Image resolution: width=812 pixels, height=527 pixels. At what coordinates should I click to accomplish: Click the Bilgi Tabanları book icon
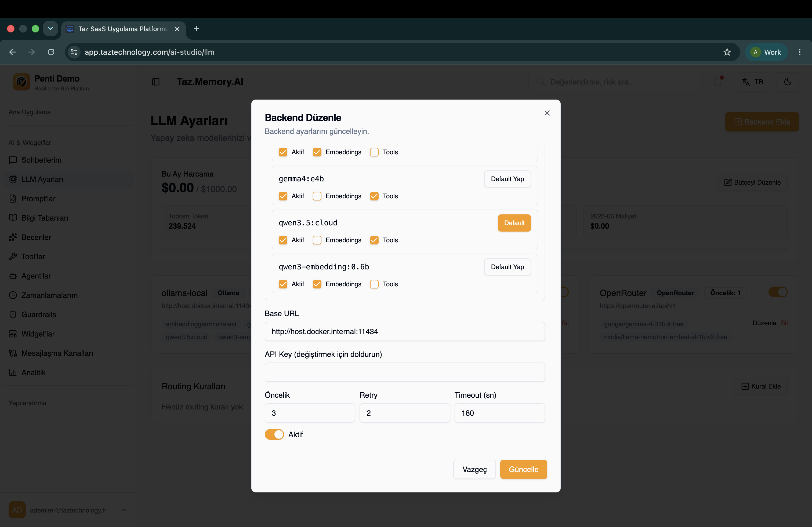pos(13,218)
